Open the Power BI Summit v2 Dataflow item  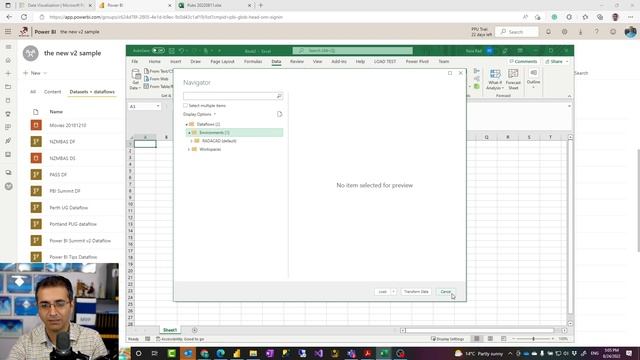pyautogui.click(x=80, y=240)
